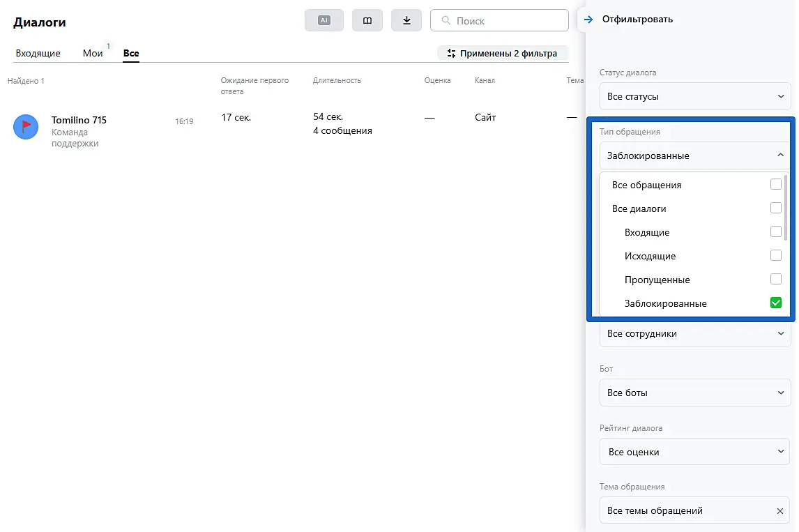Switch to the 'Мои' tab
The width and height of the screenshot is (799, 532).
(x=93, y=53)
